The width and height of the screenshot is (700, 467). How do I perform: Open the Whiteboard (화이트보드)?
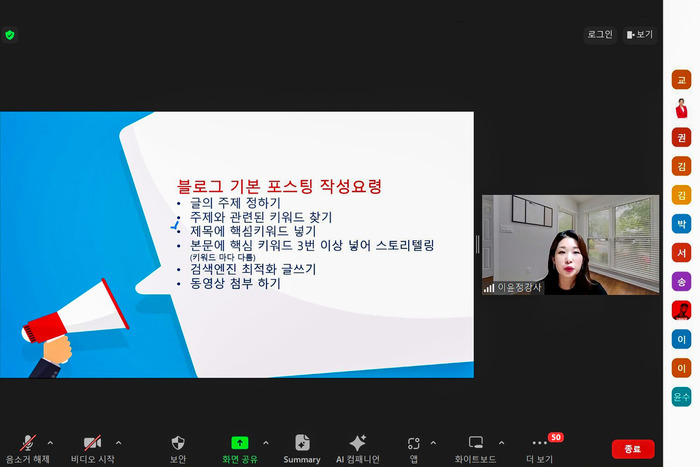click(476, 443)
